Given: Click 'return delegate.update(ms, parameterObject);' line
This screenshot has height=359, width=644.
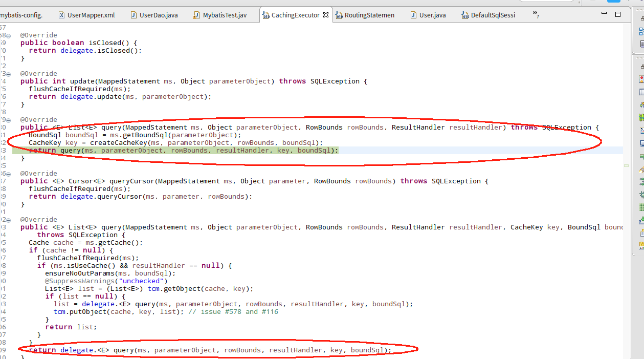Looking at the screenshot, I should 120,97.
